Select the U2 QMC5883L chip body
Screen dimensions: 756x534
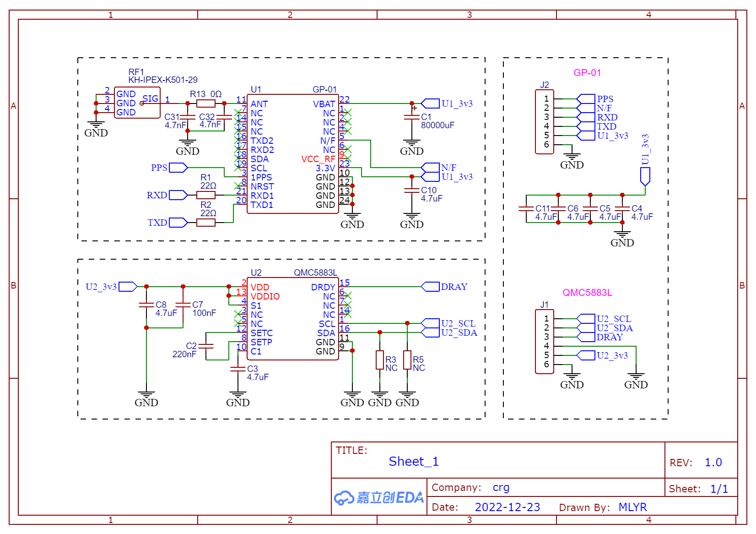point(293,319)
